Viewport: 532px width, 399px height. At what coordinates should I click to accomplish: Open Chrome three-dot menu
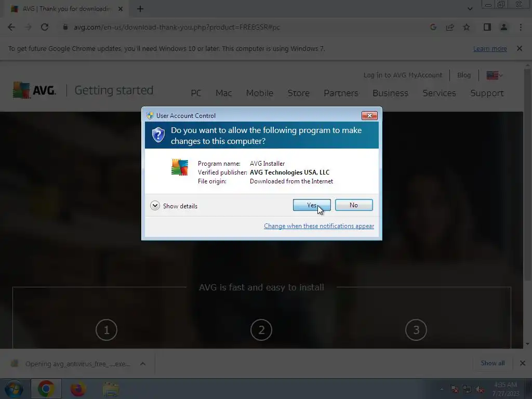point(521,27)
